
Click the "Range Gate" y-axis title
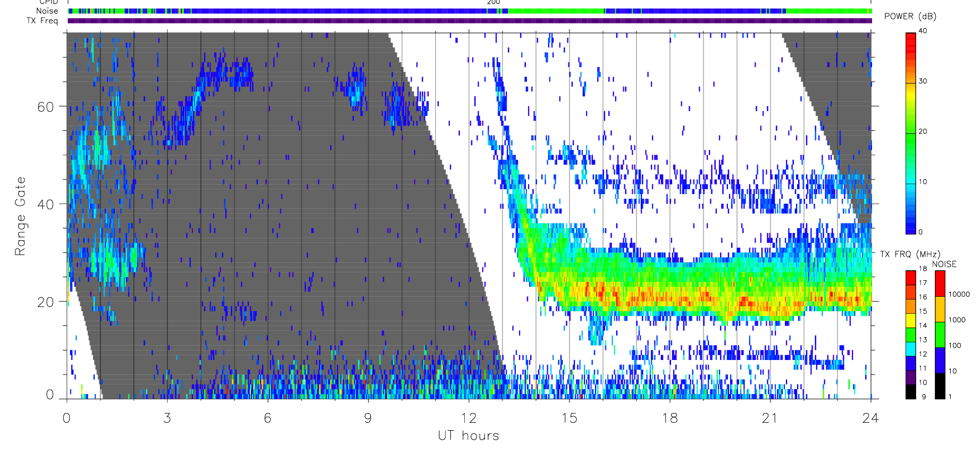pos(20,216)
